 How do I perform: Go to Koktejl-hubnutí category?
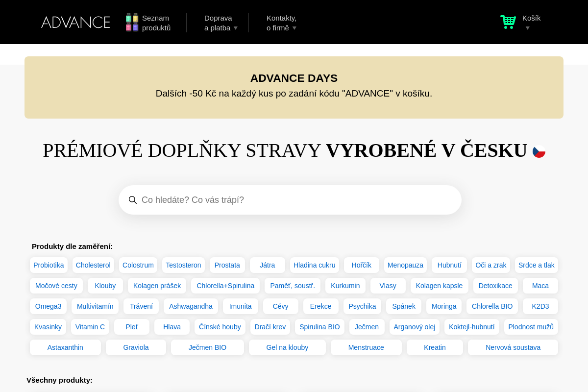click(472, 327)
